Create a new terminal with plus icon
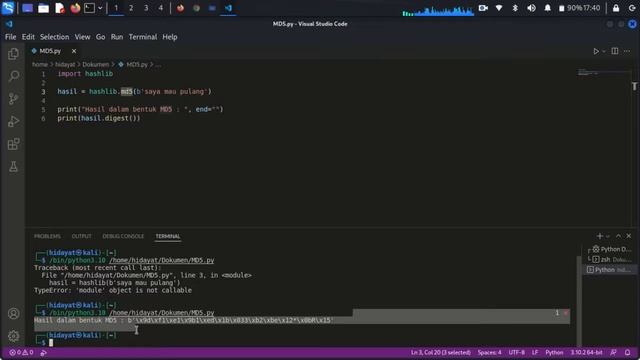Image resolution: width=640 pixels, height=360 pixels. tap(600, 236)
